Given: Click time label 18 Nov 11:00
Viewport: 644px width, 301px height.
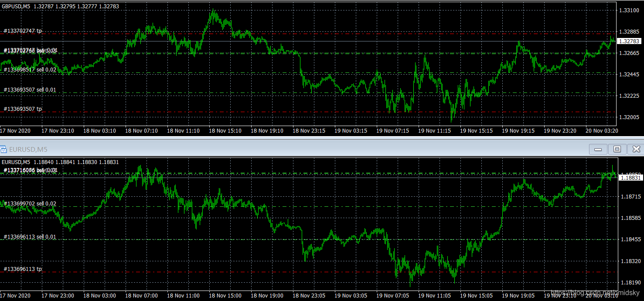Looking at the screenshot, I should click(x=183, y=296).
